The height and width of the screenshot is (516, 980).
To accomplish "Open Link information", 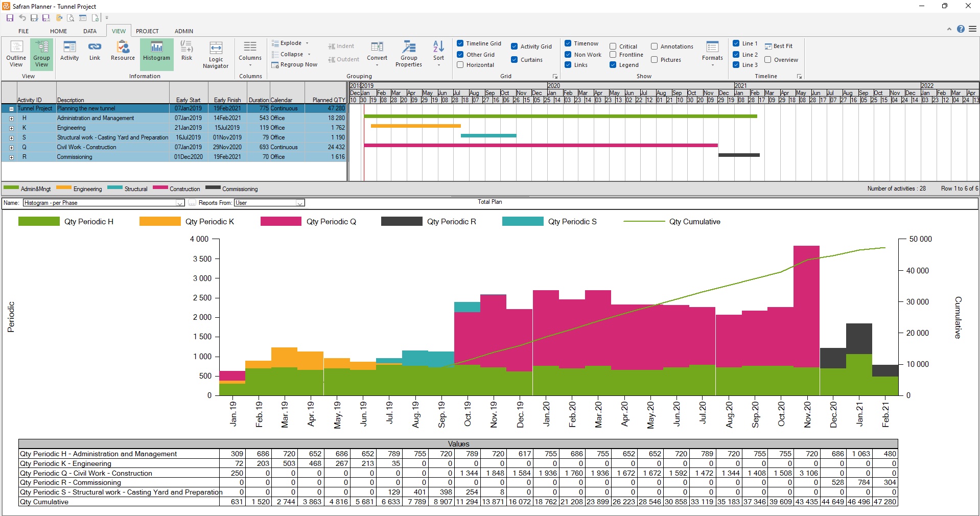I will (x=95, y=51).
